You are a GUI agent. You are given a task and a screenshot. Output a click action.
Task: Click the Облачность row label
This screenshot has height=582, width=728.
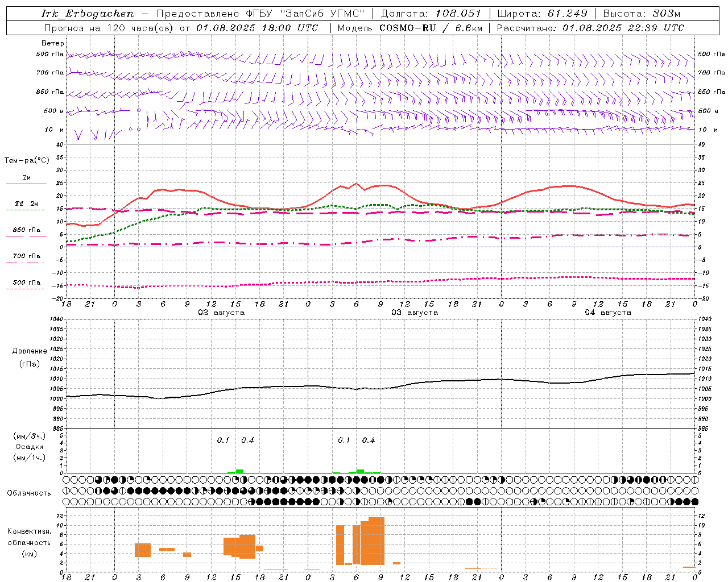tap(29, 493)
